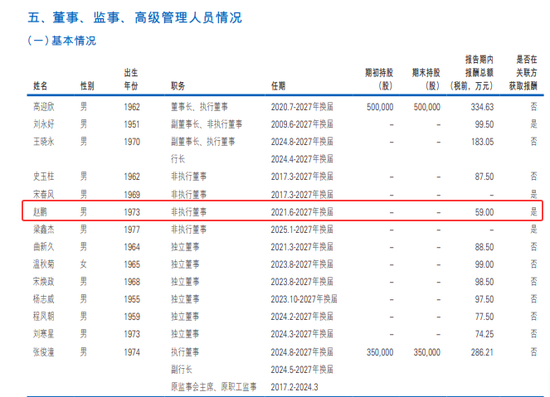Screen dimensions: 550x397
Task: Select the position 副董事长、执行董事
Action: click(203, 142)
